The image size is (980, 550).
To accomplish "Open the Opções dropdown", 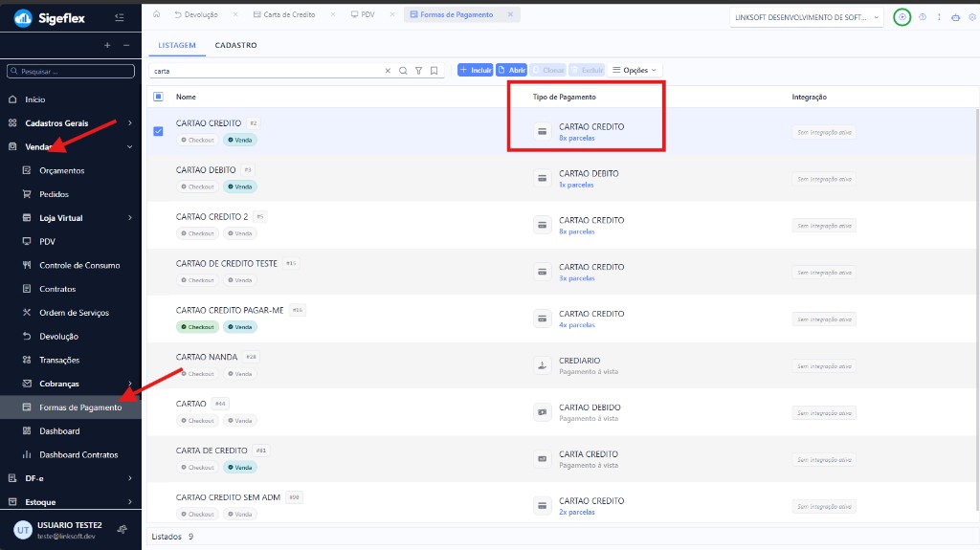I will [635, 70].
